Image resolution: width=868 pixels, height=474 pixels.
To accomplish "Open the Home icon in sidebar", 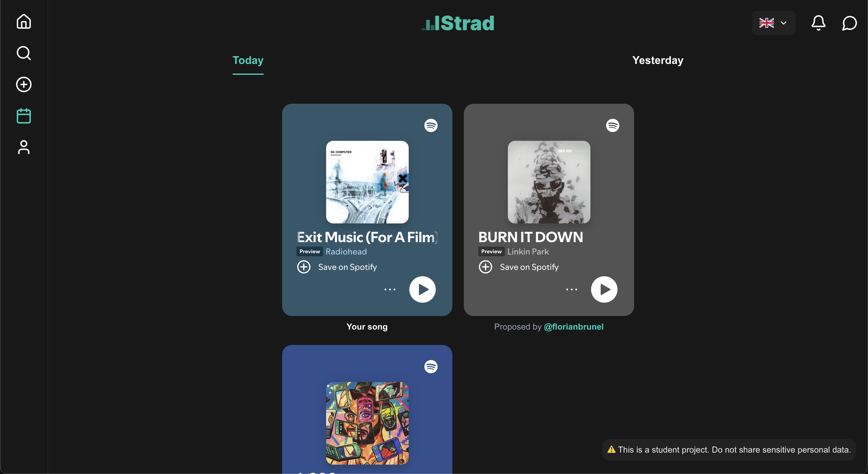I will [x=24, y=22].
